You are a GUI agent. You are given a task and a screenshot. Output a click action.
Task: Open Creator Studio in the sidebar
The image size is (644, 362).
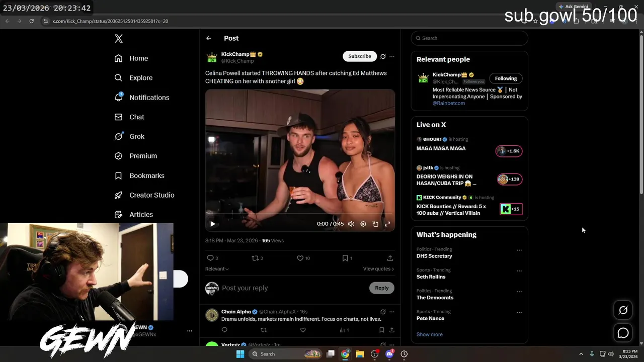click(144, 195)
